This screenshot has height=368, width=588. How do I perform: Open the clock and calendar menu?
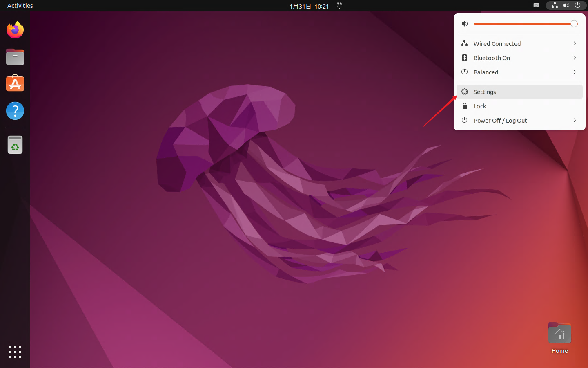pos(309,6)
